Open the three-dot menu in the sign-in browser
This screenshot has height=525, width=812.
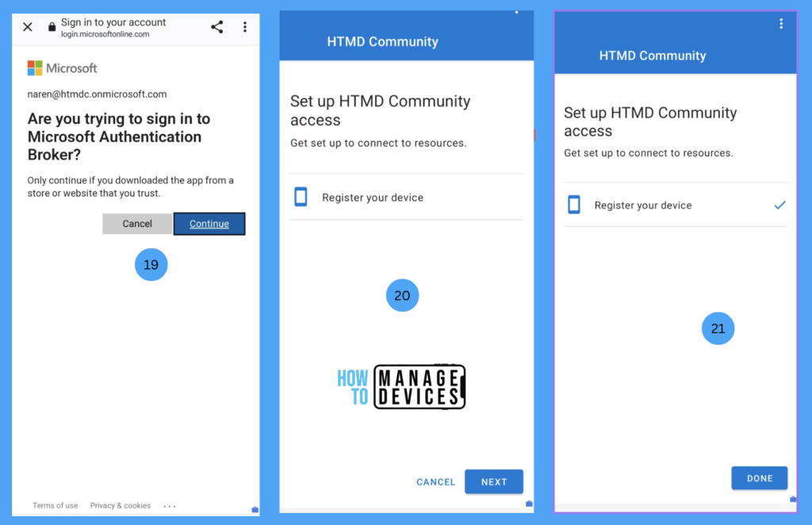pos(245,27)
